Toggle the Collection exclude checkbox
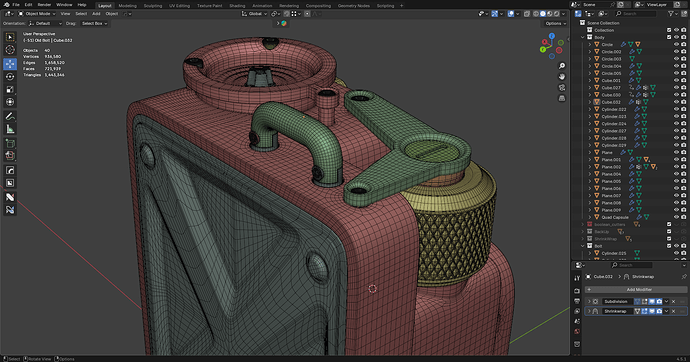690x362 pixels. click(x=669, y=30)
